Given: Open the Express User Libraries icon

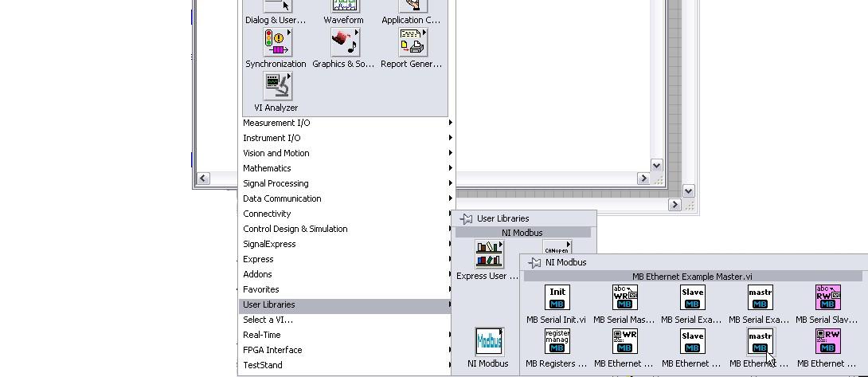Looking at the screenshot, I should (x=490, y=254).
